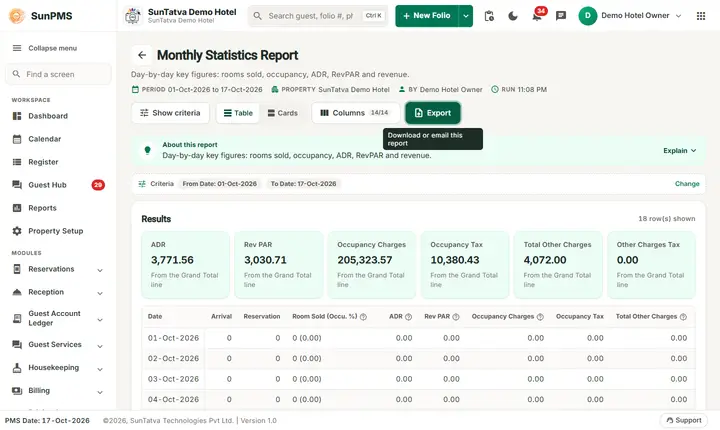The height and width of the screenshot is (430, 720).
Task: Click the Occupancy Charges 205,323.57 card
Action: (x=371, y=265)
